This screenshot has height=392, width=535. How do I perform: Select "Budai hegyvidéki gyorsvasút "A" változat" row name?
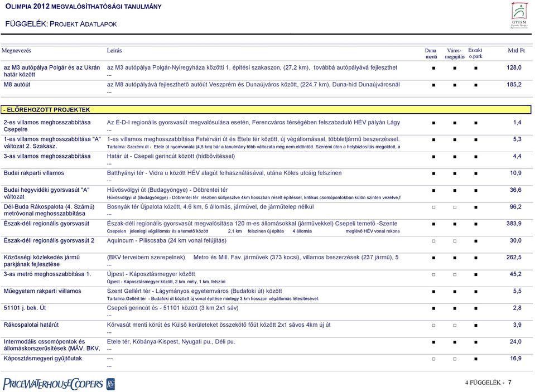point(47,193)
